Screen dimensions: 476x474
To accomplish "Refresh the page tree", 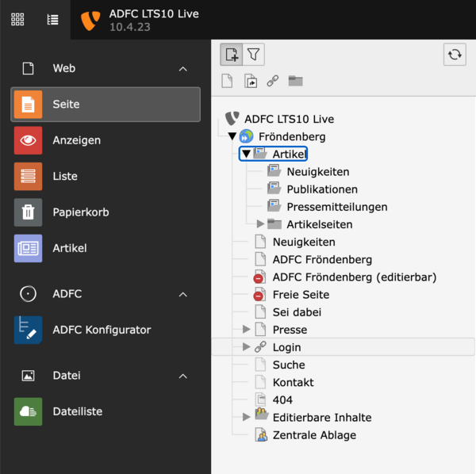I will (455, 54).
